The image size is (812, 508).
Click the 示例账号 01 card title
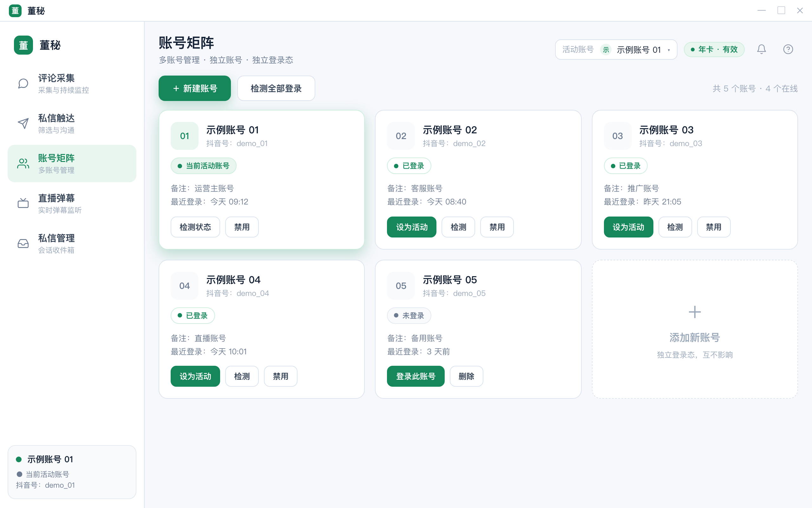232,130
